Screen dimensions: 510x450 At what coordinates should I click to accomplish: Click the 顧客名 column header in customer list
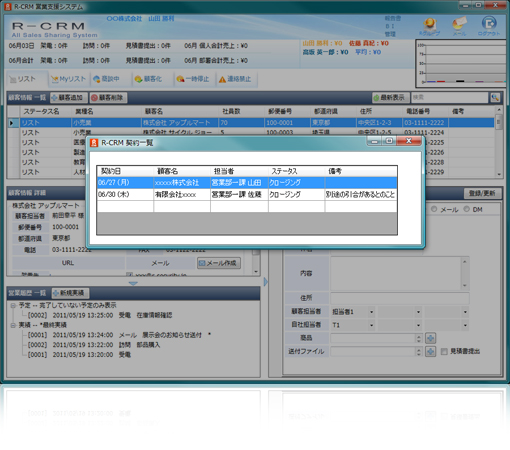click(180, 111)
